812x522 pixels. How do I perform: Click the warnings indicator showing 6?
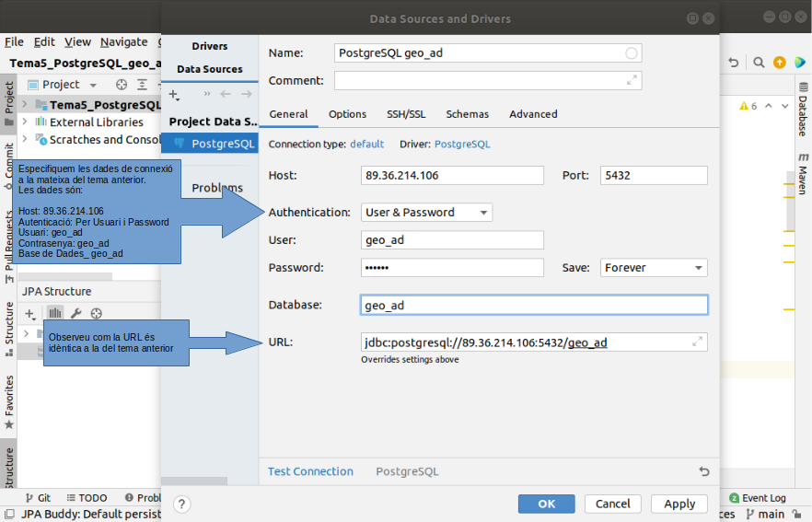point(748,106)
